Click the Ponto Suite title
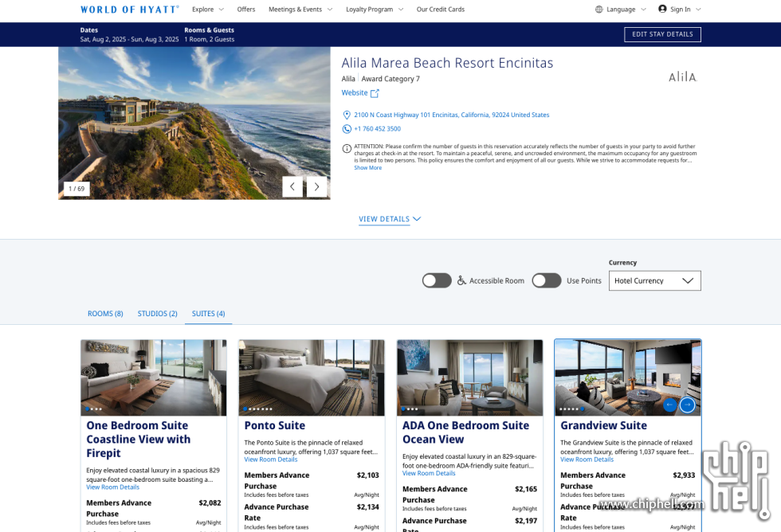The height and width of the screenshot is (532, 781). click(x=274, y=425)
